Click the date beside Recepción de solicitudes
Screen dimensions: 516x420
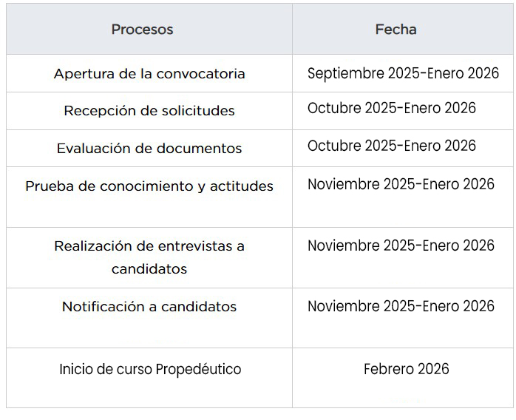(392, 108)
